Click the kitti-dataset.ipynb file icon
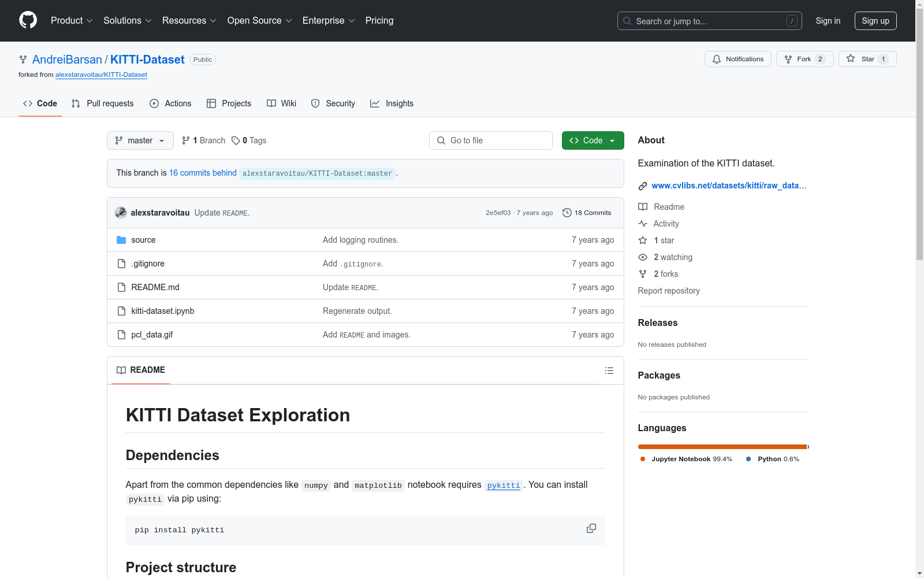The height and width of the screenshot is (578, 924). point(121,311)
